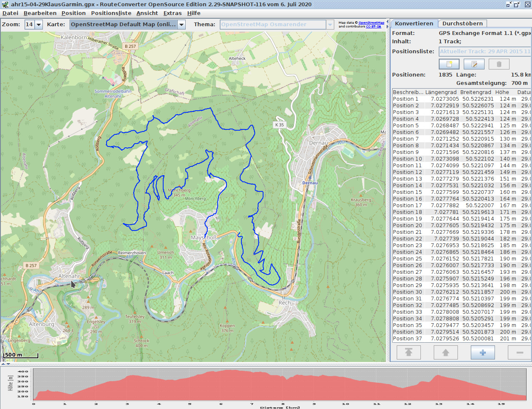Screen dimensions: 532x409
Task: Select the Position 10 row
Action: pos(462,159)
